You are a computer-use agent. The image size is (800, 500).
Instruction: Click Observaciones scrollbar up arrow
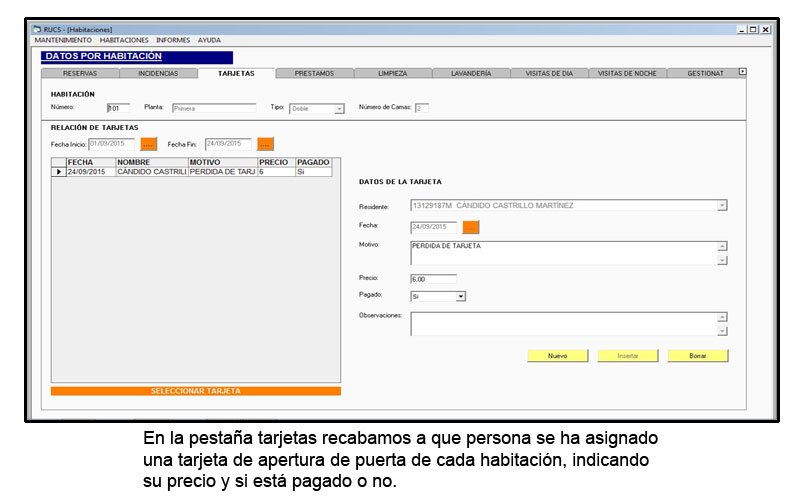722,317
